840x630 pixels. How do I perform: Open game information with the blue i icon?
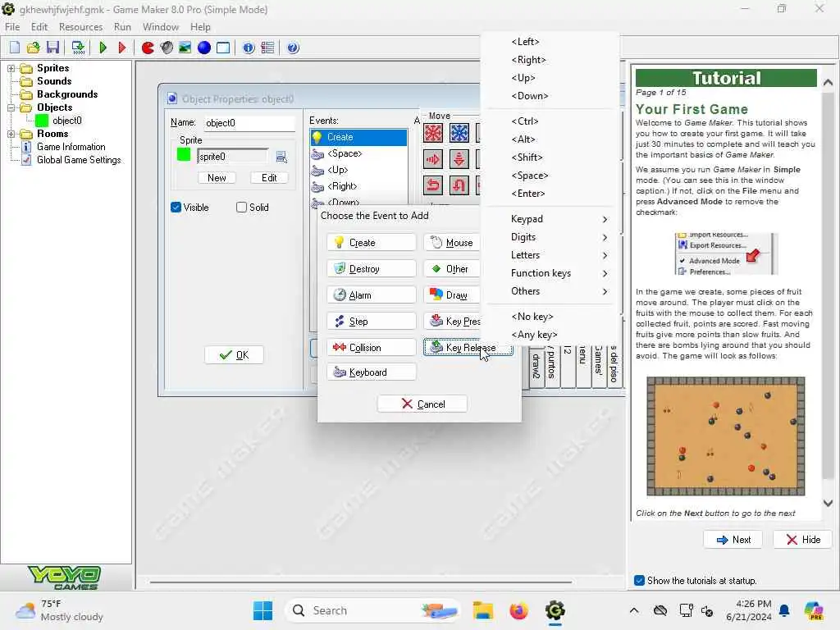pos(249,48)
